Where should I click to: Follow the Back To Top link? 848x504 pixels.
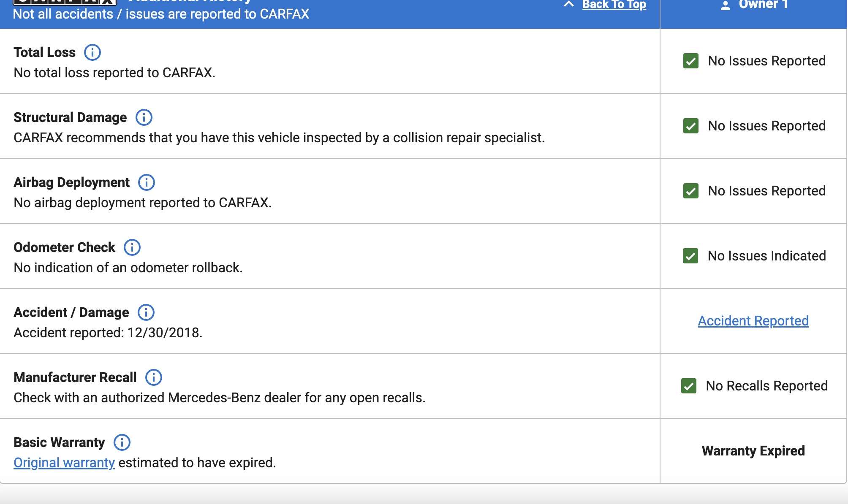pyautogui.click(x=614, y=5)
